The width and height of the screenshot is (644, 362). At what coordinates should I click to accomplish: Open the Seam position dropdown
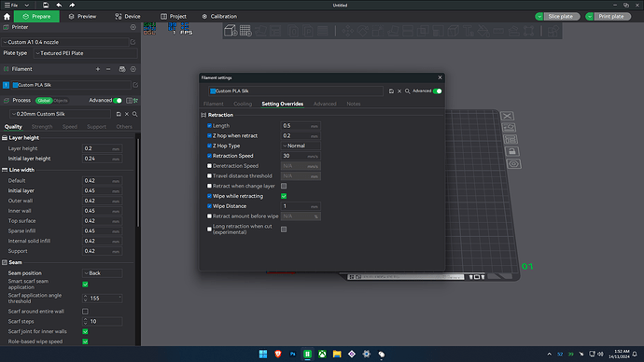point(102,273)
